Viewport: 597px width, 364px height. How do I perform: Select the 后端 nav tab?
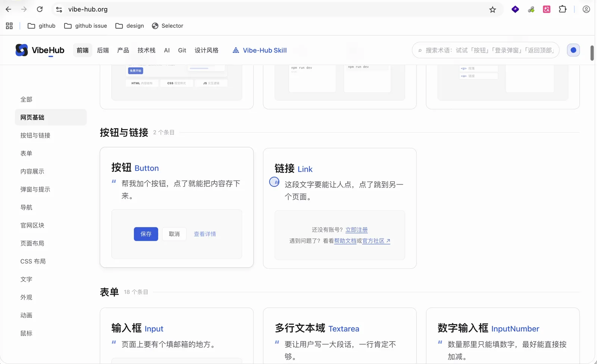click(x=103, y=50)
